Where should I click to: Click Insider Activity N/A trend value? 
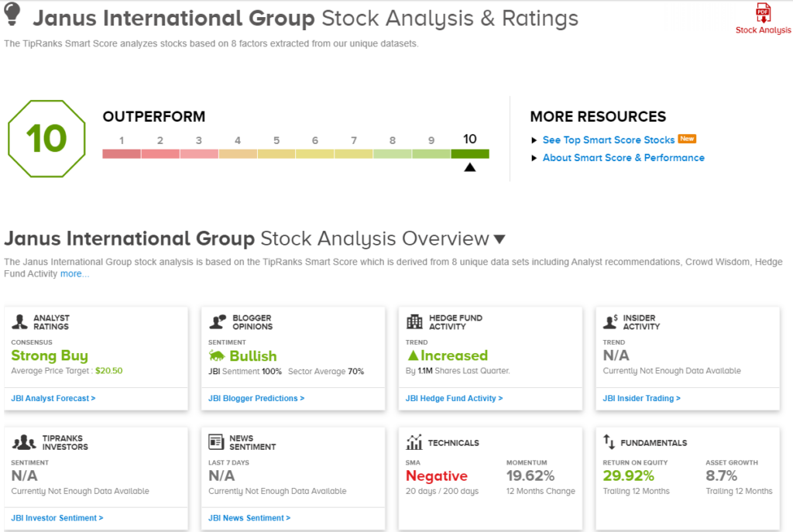click(x=616, y=355)
